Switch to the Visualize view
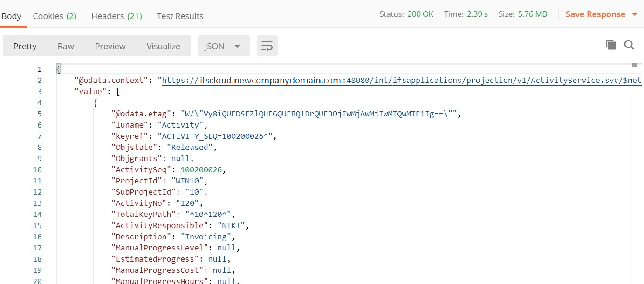The image size is (644, 284). point(163,46)
